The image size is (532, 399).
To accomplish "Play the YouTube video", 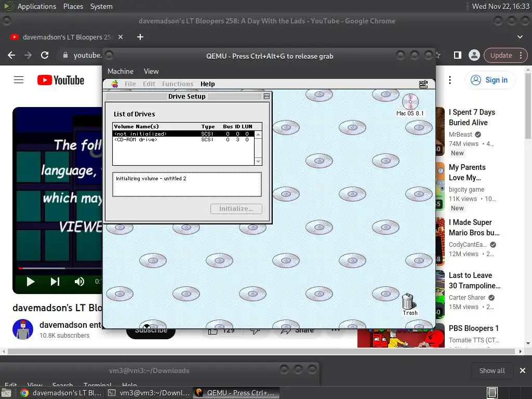I will point(31,282).
